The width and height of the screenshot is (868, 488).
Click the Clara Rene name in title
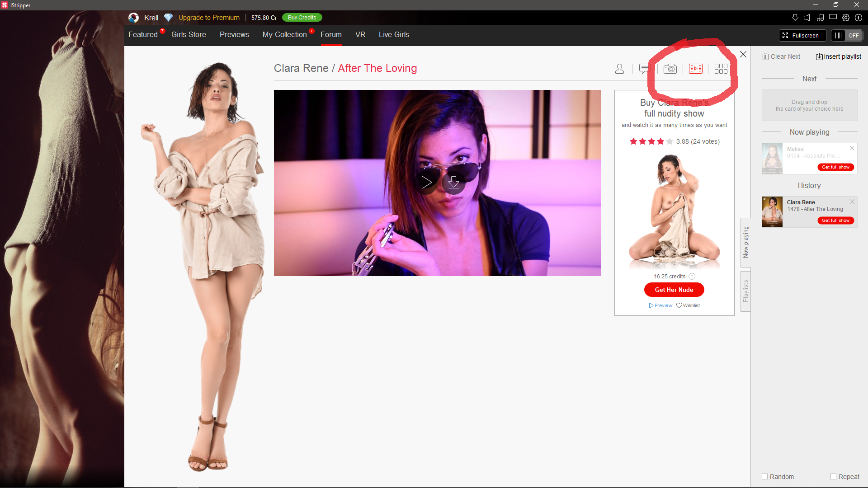click(301, 68)
